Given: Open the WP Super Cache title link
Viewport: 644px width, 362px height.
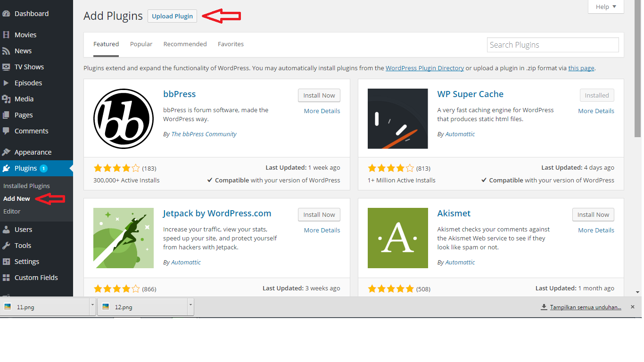Looking at the screenshot, I should point(471,94).
